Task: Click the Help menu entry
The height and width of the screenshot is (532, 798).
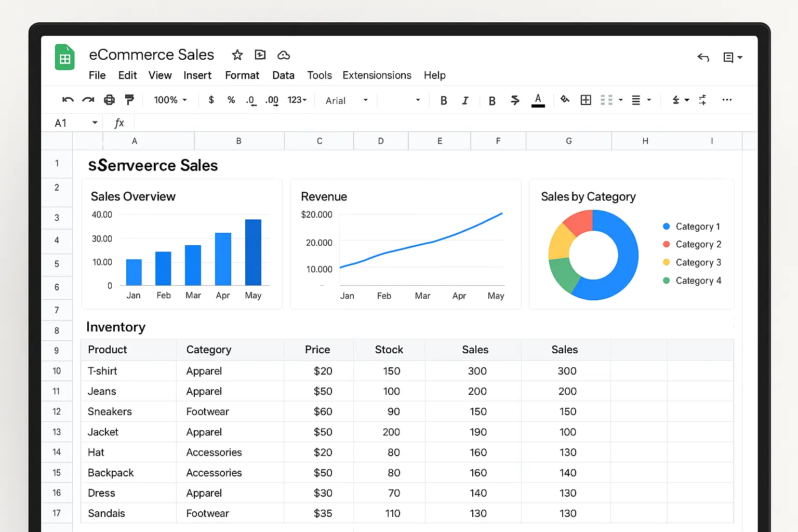Action: tap(435, 75)
